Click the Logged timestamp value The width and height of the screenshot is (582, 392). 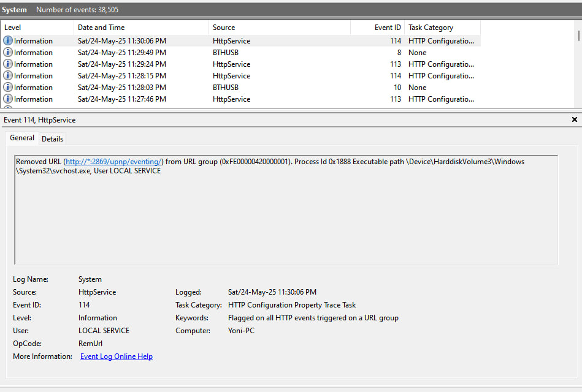[x=272, y=292]
